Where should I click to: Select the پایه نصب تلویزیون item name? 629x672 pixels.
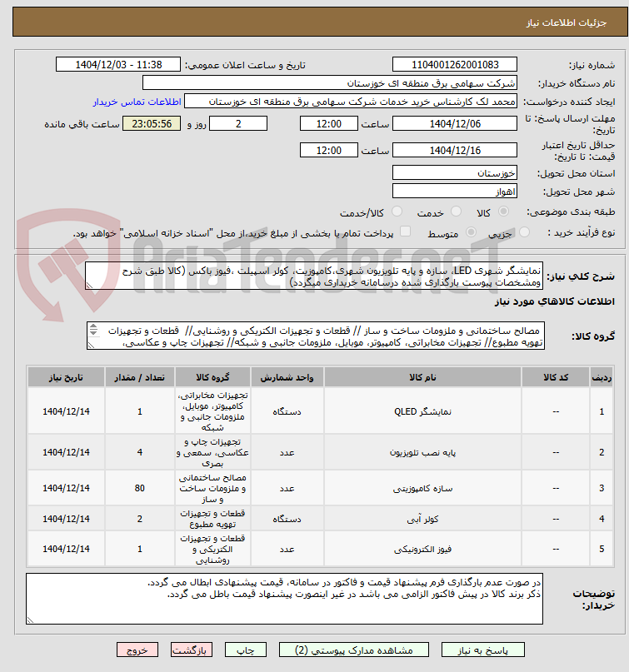(422, 452)
